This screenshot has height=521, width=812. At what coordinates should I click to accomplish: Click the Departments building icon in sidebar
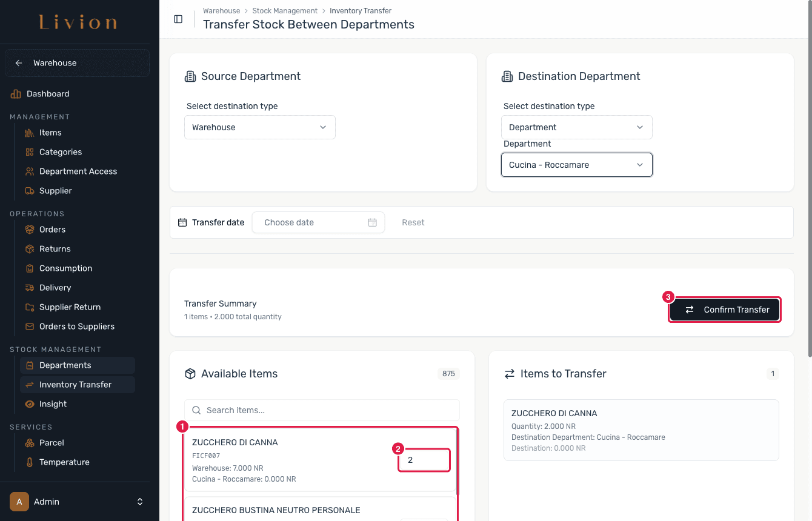[29, 365]
